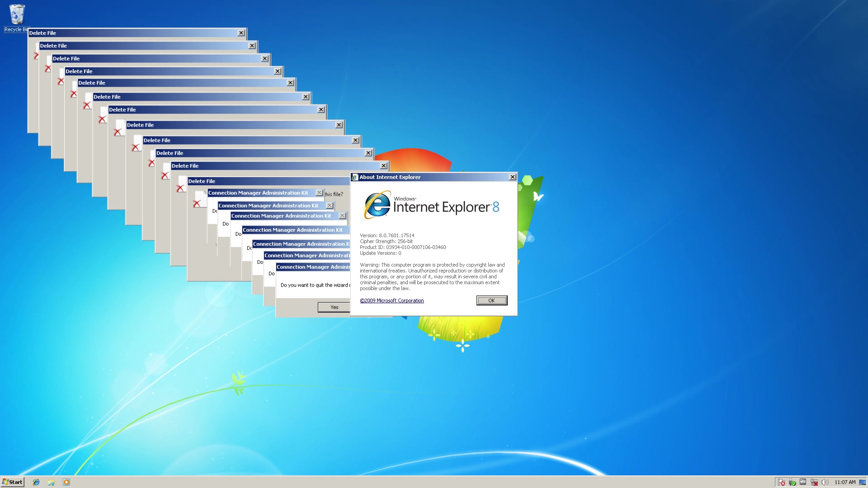Launch Windows Media Player from taskbar
Viewport: 868px width, 488px height.
tap(66, 482)
